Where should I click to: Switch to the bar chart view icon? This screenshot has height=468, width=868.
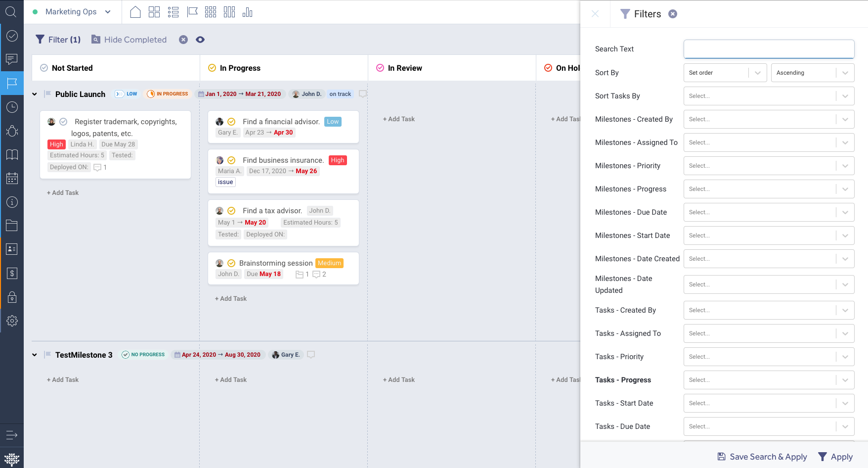point(248,12)
